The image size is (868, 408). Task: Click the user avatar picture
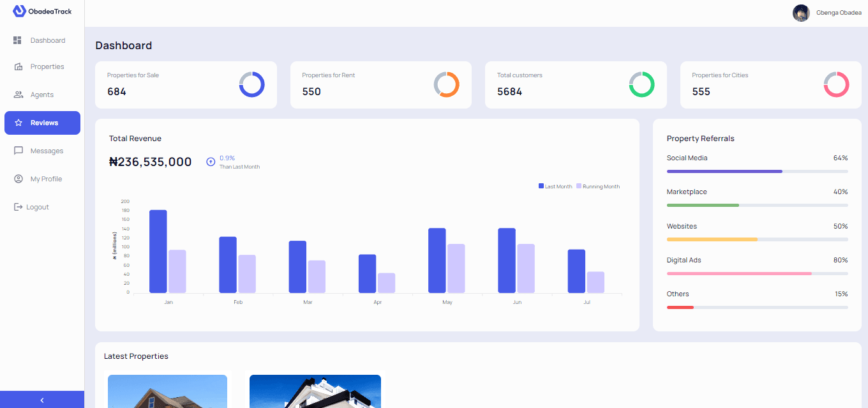click(x=801, y=13)
